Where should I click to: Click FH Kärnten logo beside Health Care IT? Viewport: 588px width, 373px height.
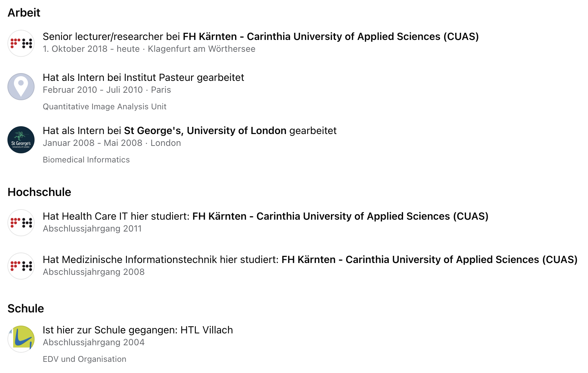coord(21,223)
